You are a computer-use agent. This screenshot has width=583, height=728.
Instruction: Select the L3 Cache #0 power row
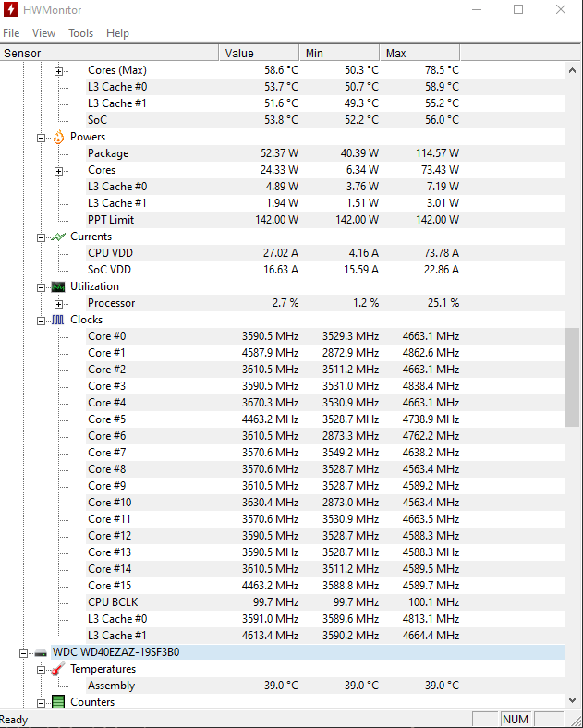[325, 187]
